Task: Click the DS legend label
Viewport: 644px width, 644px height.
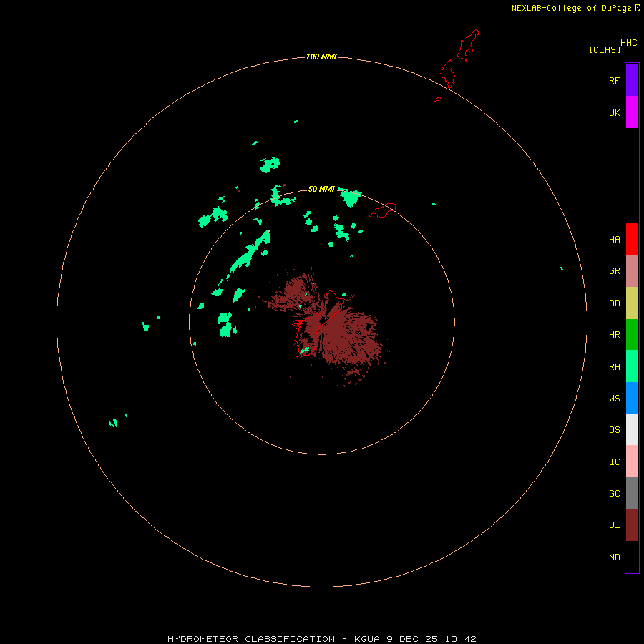Action: [614, 429]
